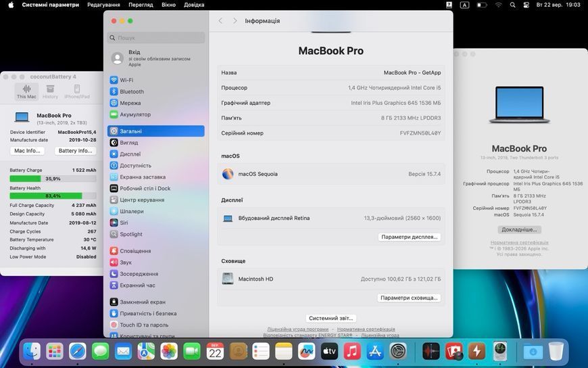Screen dimensions: 588x368
Task: Select This Mac tab in coconutBattery
Action: [26, 91]
